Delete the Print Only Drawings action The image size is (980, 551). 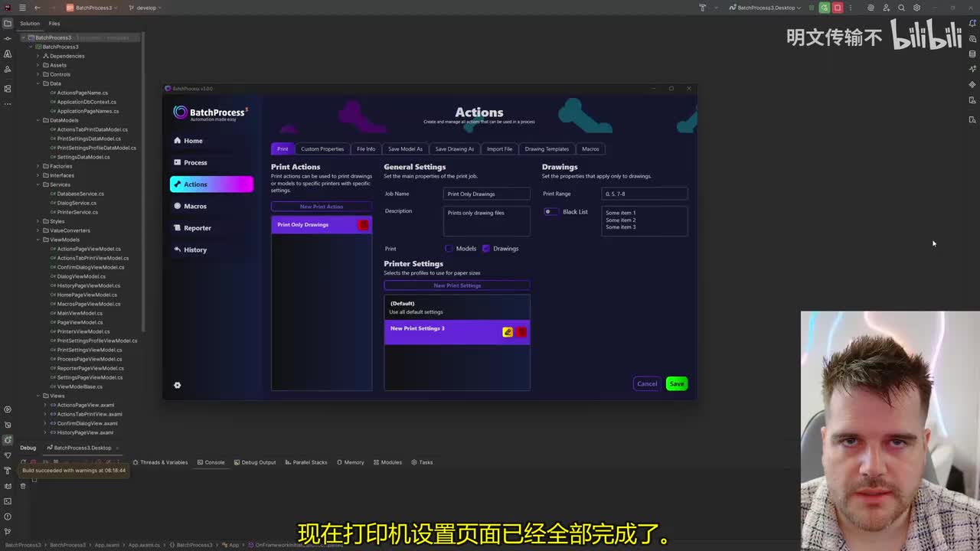click(x=363, y=225)
